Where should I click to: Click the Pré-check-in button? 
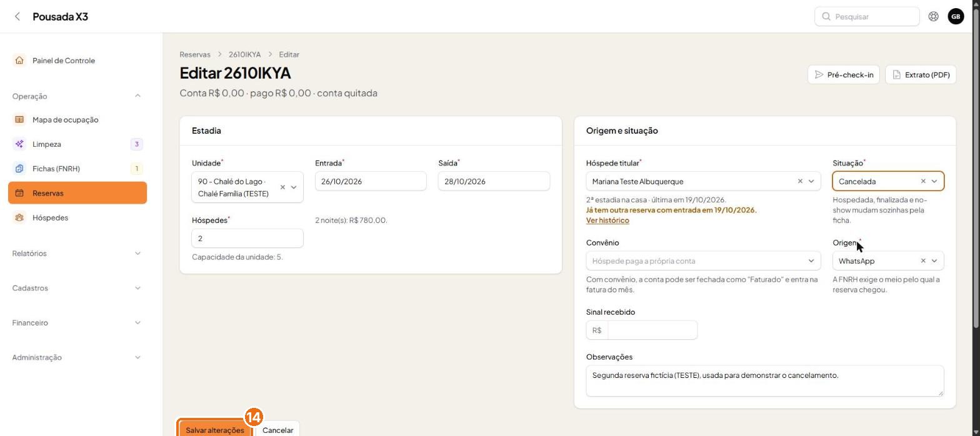pos(844,75)
